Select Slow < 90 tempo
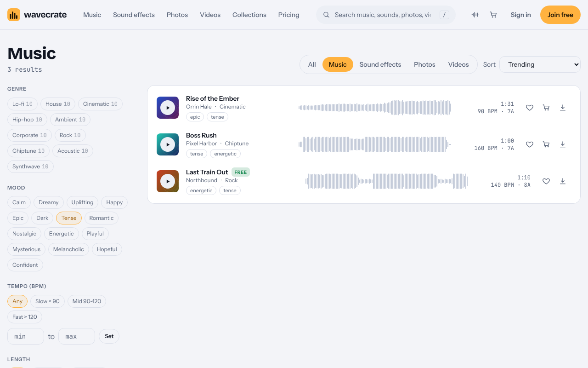Image resolution: width=588 pixels, height=368 pixels. coord(47,301)
